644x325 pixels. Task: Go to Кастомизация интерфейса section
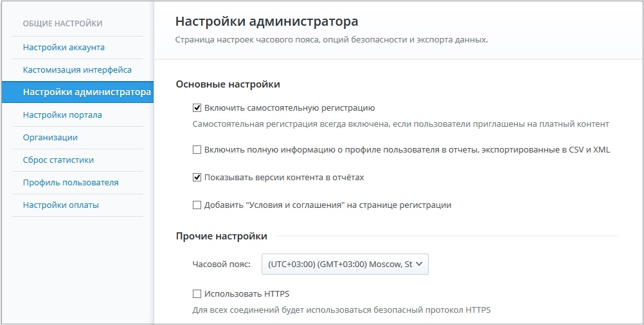[x=77, y=70]
